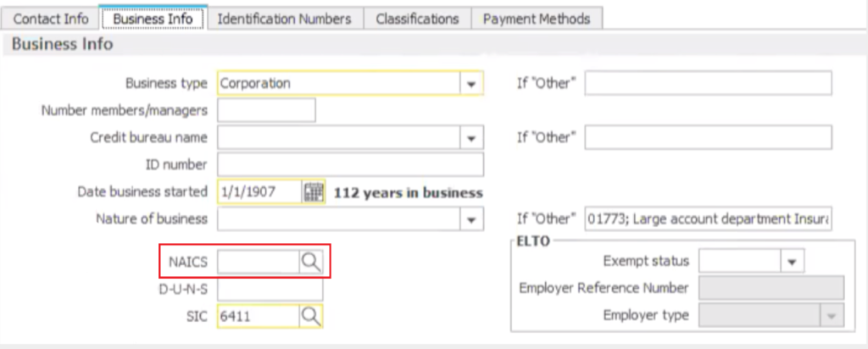Click the Number members/managers field
Screen dimensions: 868x349
266,111
